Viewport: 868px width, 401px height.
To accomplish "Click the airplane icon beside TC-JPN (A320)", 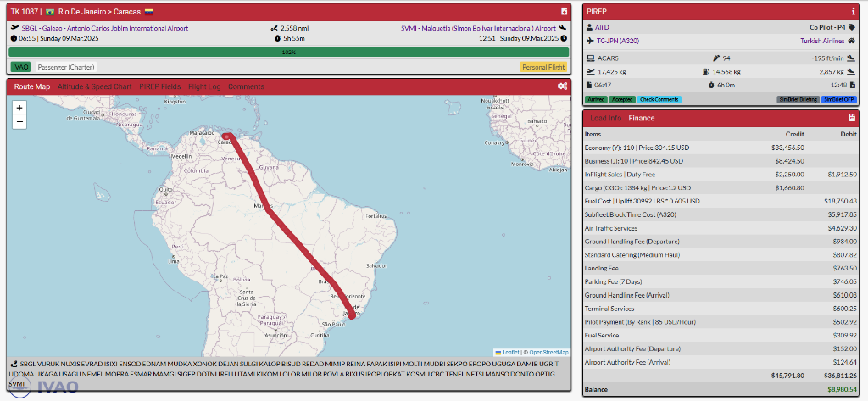I will (590, 41).
